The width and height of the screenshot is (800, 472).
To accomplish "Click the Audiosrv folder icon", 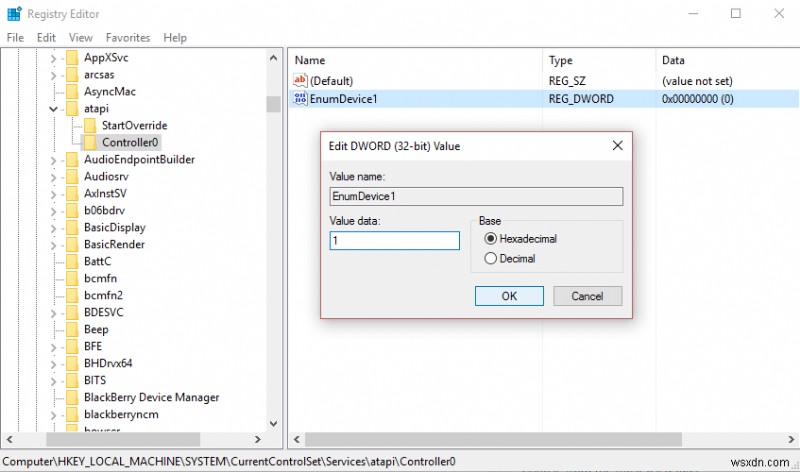I will pos(72,176).
